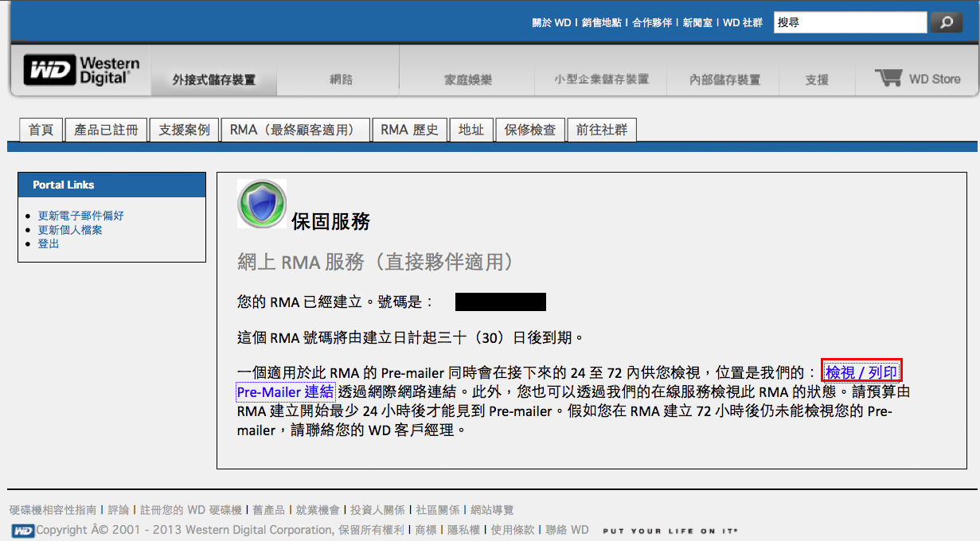Open 投資人關係 footer link
The width and height of the screenshot is (980, 541).
(377, 510)
